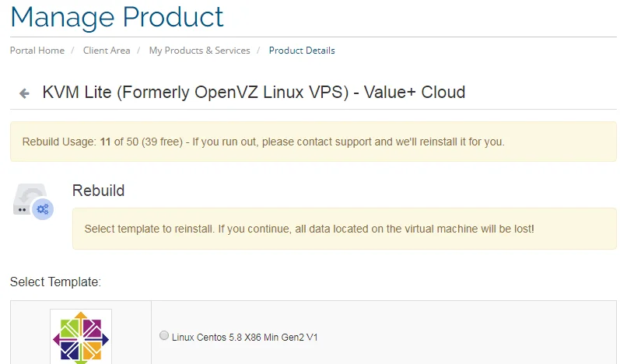
Task: Click the Rebuild drive and gear icon
Action: [33, 201]
